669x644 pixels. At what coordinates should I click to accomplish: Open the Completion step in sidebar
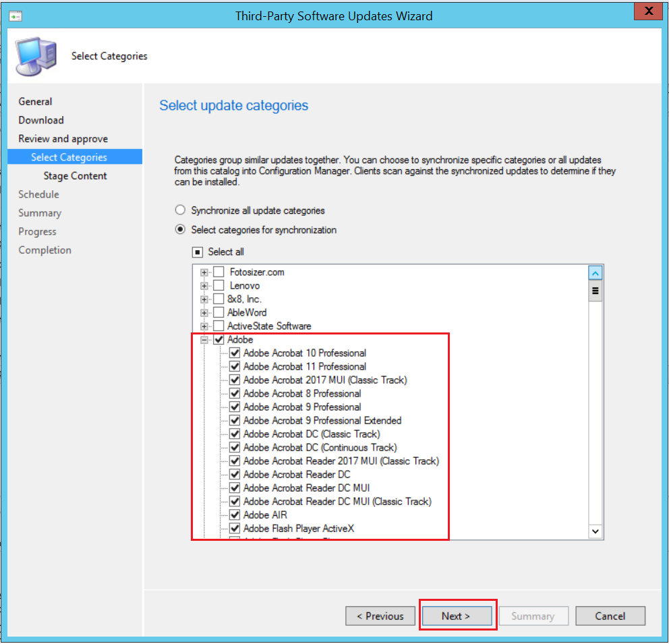pyautogui.click(x=45, y=250)
